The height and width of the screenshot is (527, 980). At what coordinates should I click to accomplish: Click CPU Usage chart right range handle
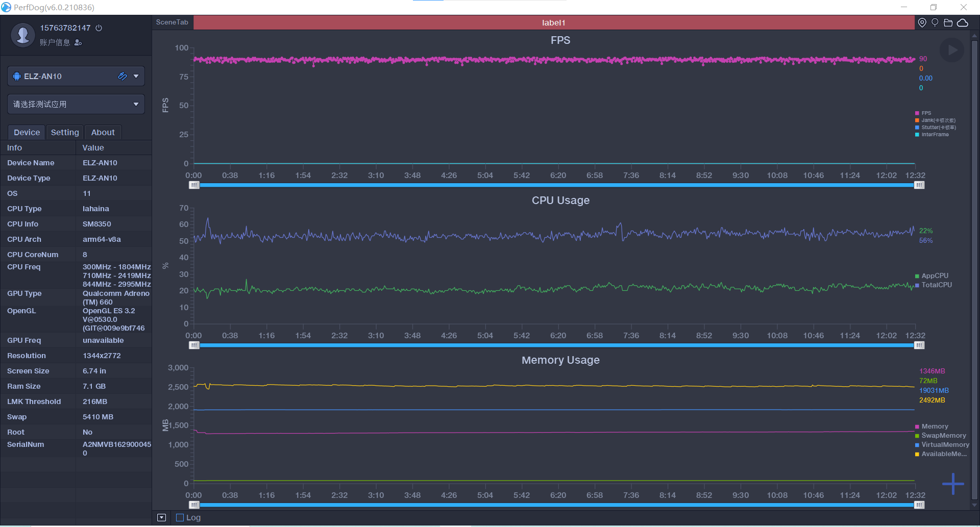tap(919, 345)
